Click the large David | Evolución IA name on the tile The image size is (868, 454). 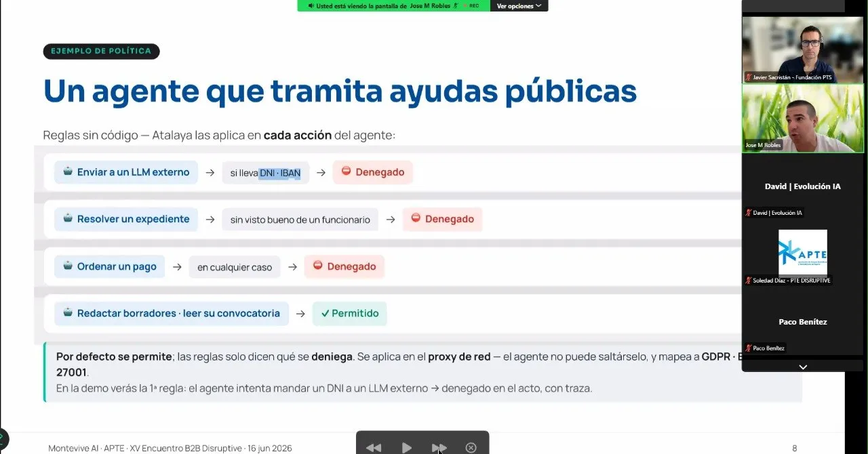click(x=803, y=186)
